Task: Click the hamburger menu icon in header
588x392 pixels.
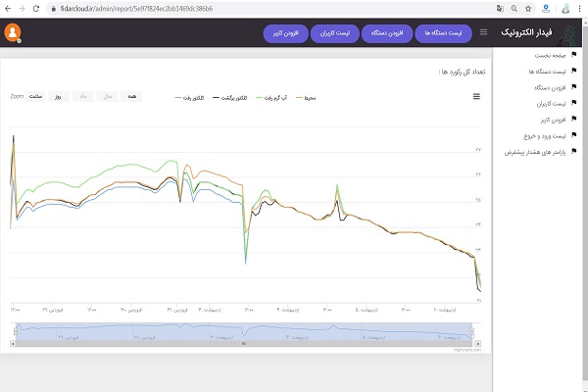Action: (483, 33)
